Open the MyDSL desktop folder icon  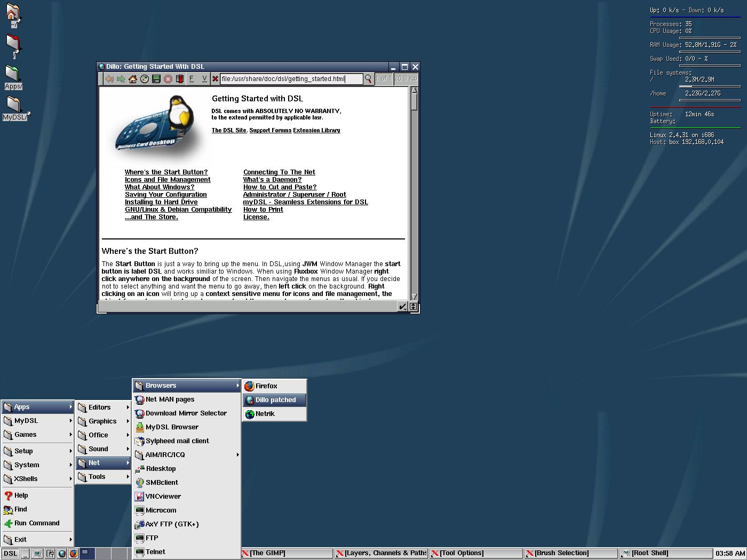click(15, 109)
